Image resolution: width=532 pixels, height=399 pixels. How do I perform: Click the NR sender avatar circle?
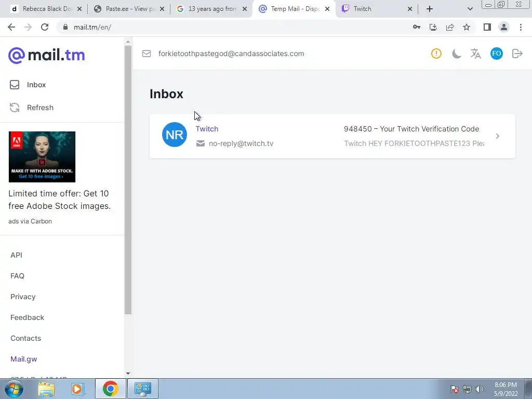click(175, 135)
